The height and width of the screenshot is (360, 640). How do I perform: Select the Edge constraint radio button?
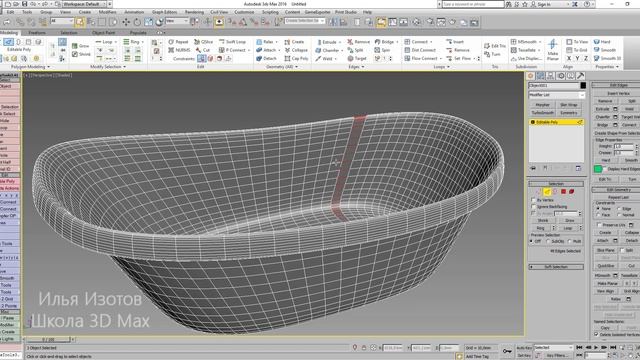point(620,209)
